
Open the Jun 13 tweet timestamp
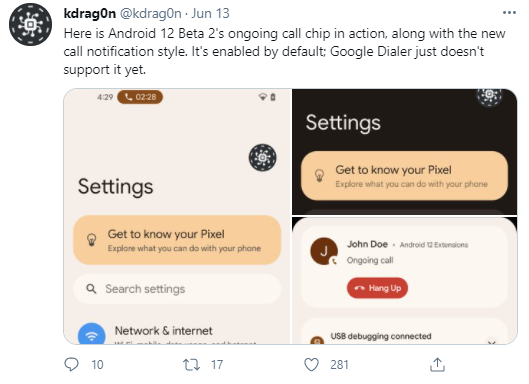point(211,13)
